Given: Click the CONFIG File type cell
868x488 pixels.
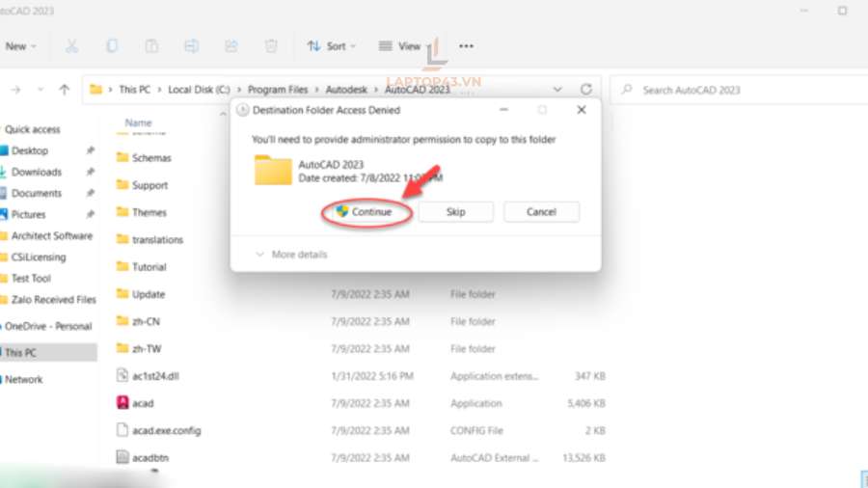Looking at the screenshot, I should tap(476, 430).
